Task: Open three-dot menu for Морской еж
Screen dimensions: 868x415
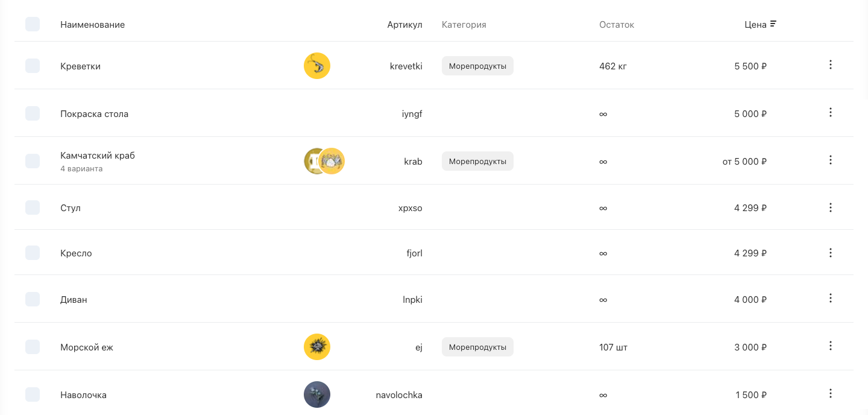Action: (x=830, y=346)
